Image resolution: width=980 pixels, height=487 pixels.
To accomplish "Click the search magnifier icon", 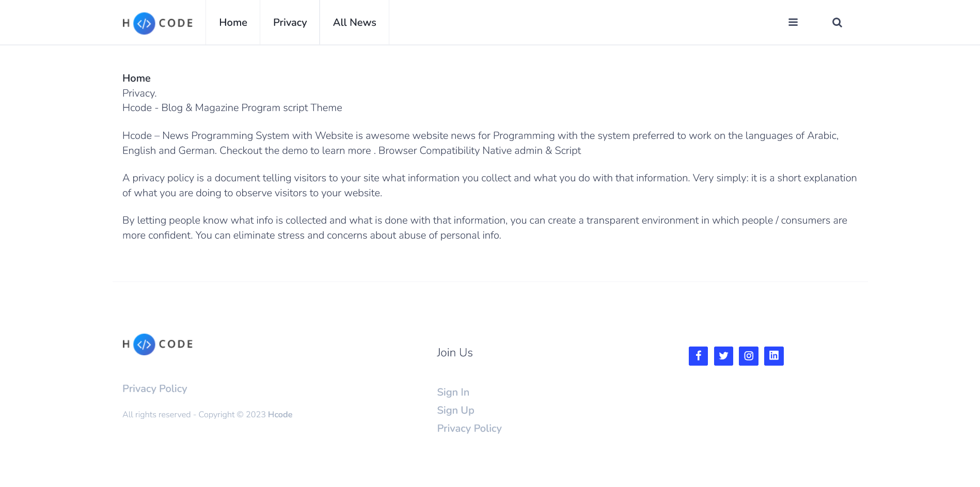I will point(837,22).
